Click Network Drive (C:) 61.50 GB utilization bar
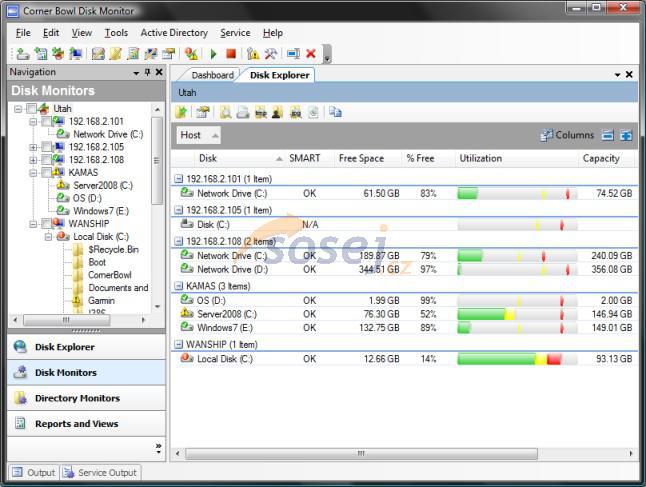The width and height of the screenshot is (646, 487). pos(517,193)
